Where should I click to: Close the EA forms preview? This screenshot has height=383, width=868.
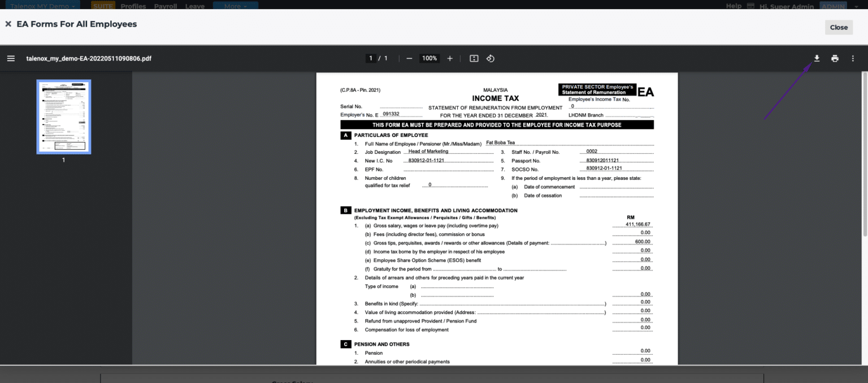839,27
